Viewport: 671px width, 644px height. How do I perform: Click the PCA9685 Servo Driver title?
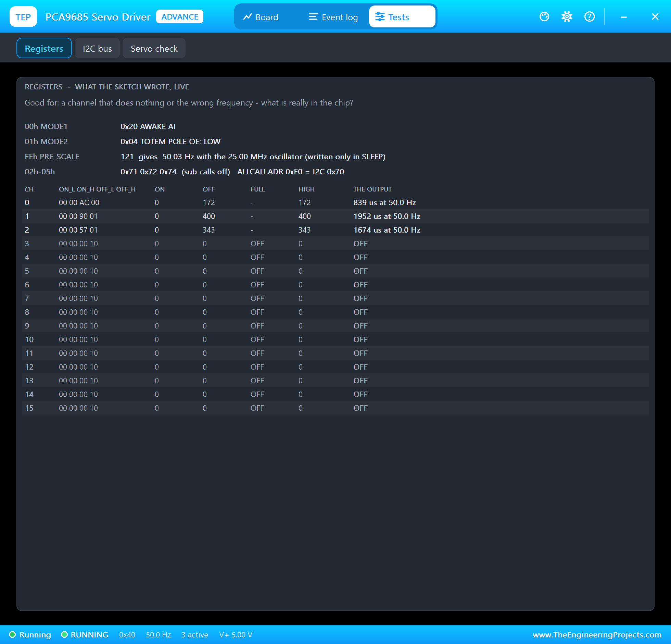pyautogui.click(x=98, y=17)
